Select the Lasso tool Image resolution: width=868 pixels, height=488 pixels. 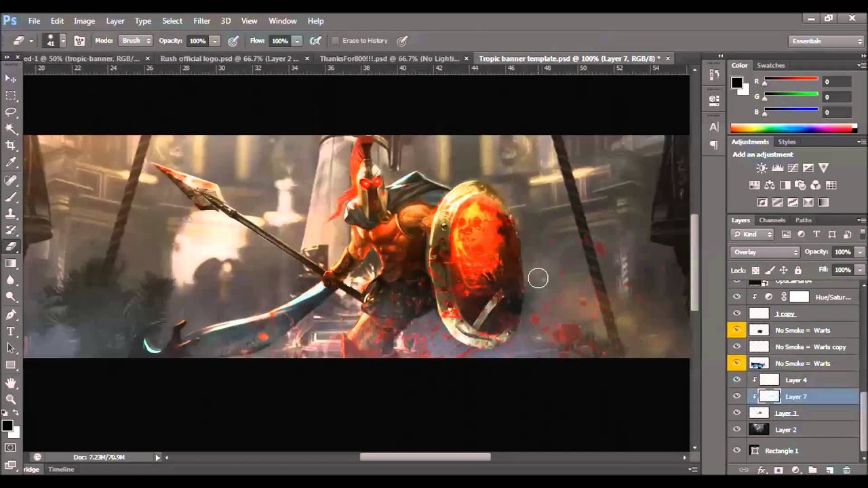tap(11, 113)
